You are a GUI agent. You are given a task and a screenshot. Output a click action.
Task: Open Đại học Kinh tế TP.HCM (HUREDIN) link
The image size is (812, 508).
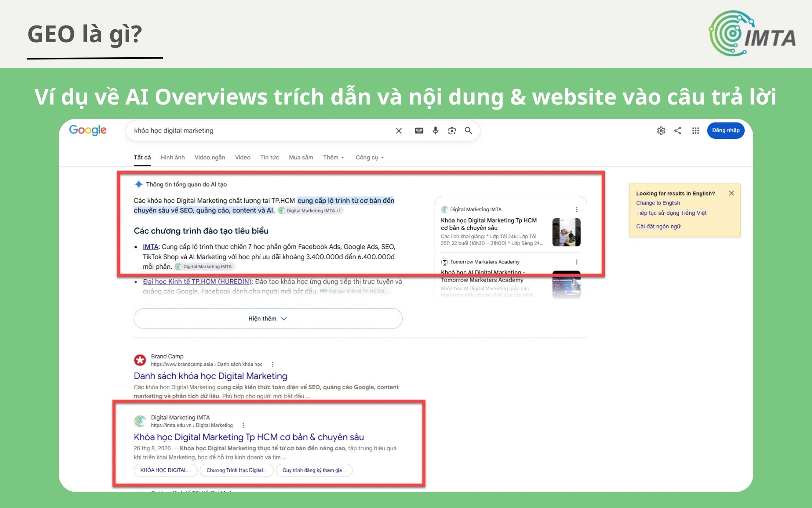[197, 281]
